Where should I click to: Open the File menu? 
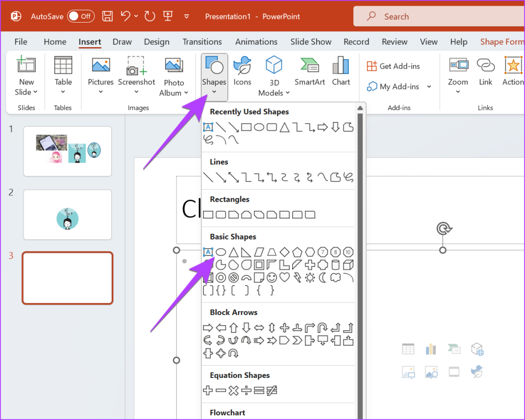coord(21,42)
